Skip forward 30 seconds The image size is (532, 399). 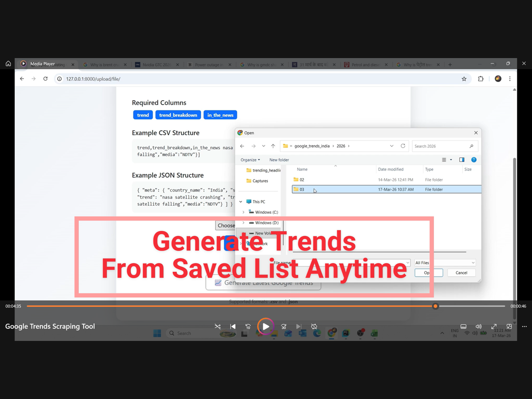coord(284,327)
